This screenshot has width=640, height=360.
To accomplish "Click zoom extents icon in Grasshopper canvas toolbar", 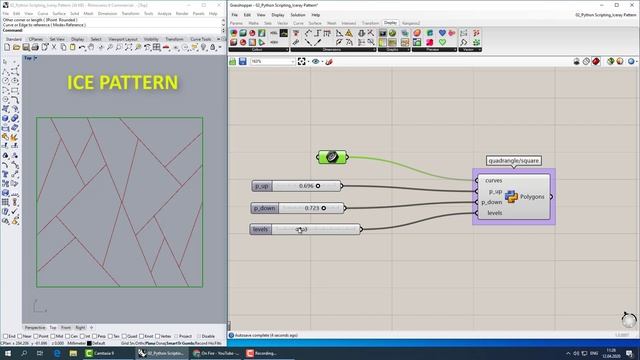I will pos(302,61).
